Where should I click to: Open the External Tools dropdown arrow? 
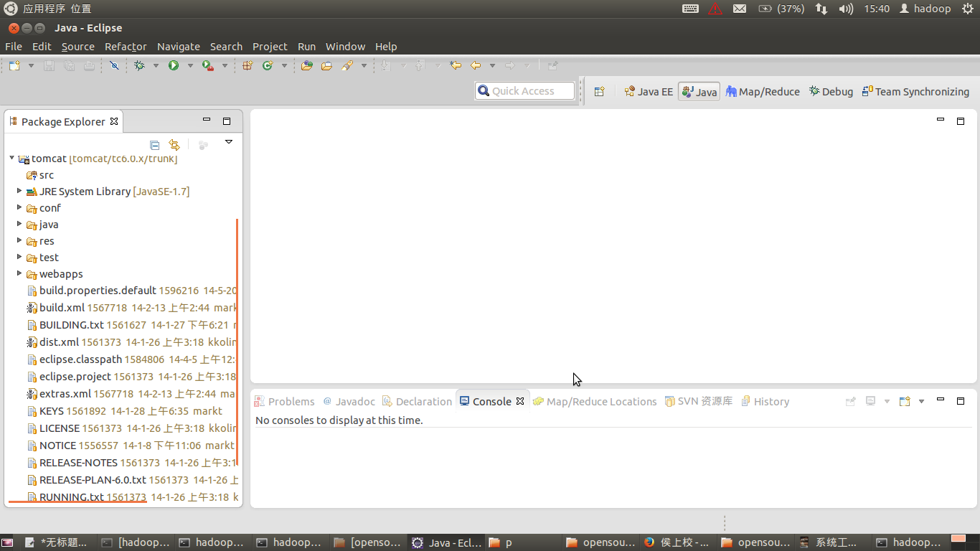click(225, 65)
